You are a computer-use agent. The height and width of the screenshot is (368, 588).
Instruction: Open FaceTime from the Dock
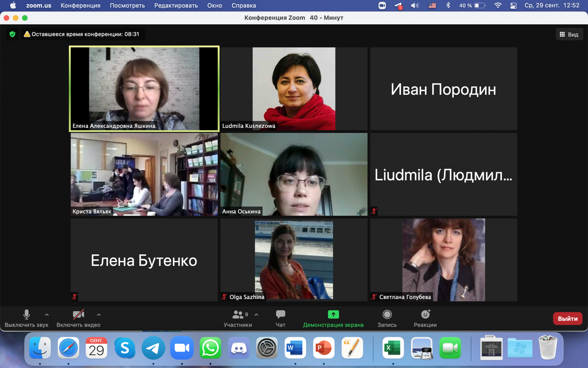(x=450, y=348)
